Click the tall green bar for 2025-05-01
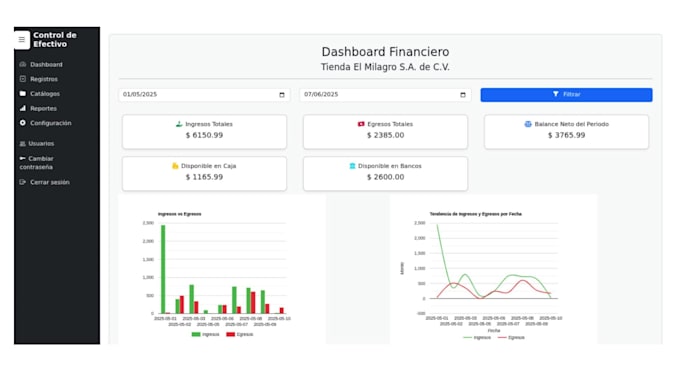Screen dimensions: 680x383 tap(163, 269)
